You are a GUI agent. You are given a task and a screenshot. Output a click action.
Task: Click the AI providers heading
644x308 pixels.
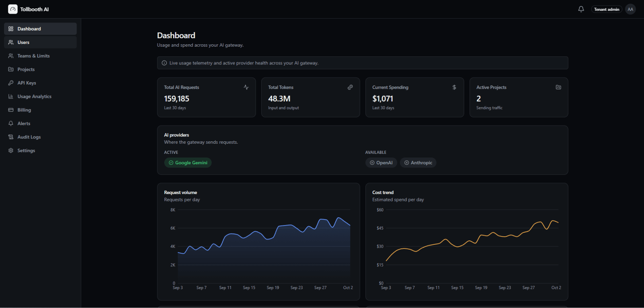point(177,135)
